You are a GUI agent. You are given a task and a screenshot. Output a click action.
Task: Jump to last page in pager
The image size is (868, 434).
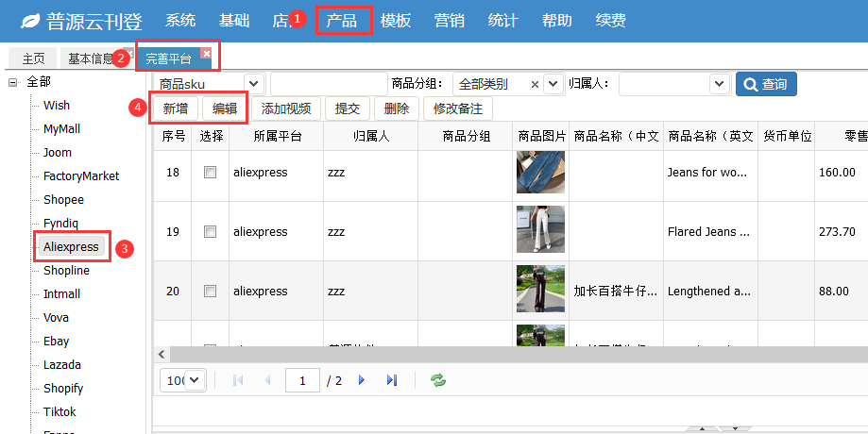pos(392,380)
